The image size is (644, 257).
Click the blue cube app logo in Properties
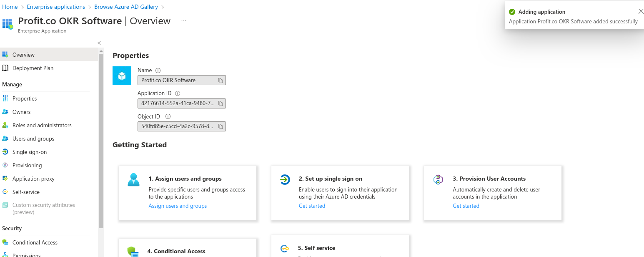[x=122, y=76]
